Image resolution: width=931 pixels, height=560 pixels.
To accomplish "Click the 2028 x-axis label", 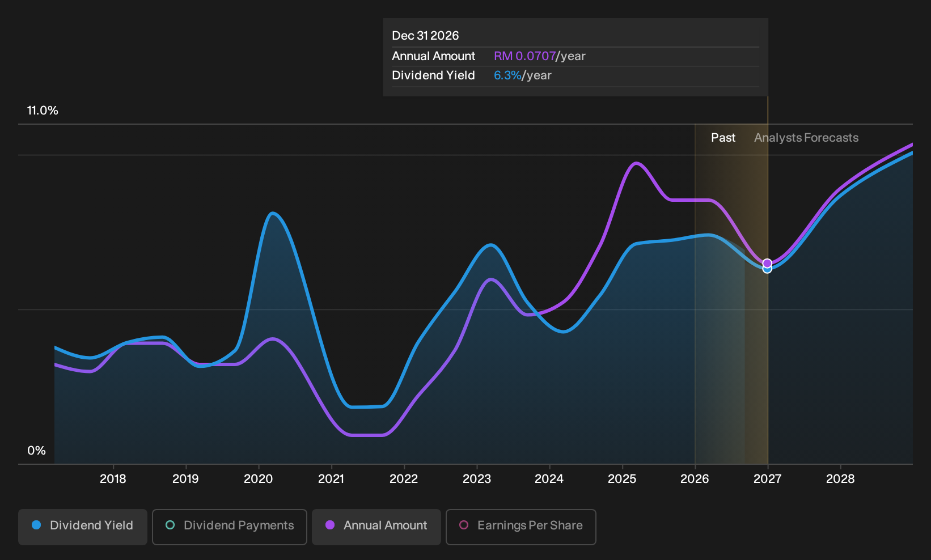I will [x=840, y=479].
